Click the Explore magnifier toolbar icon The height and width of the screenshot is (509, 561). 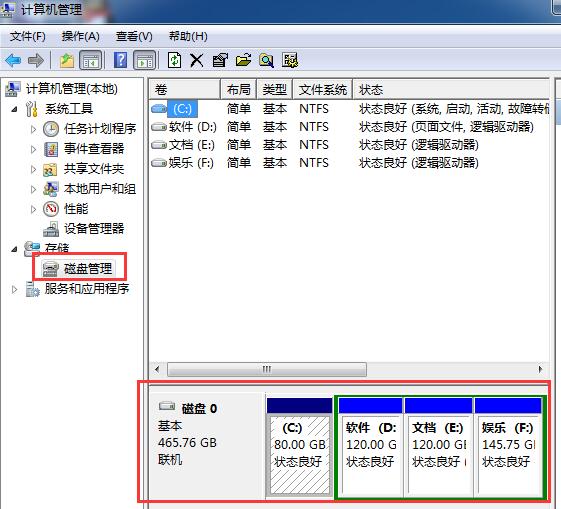[267, 60]
